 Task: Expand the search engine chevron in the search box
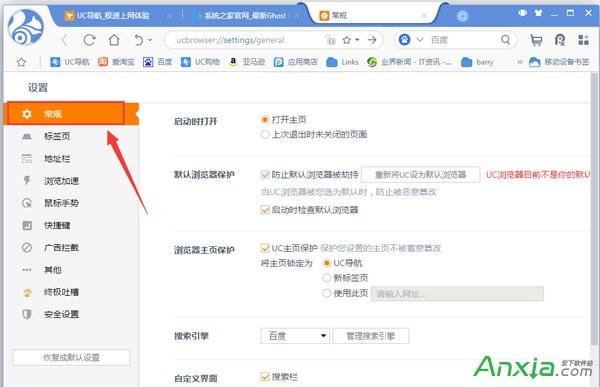[x=420, y=39]
